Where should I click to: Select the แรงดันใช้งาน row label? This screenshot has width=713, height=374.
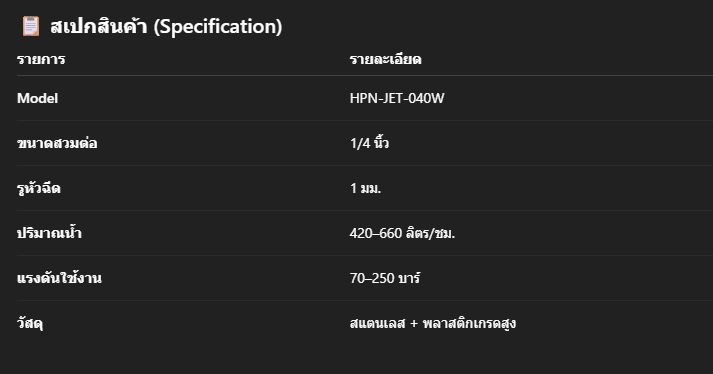coord(59,278)
